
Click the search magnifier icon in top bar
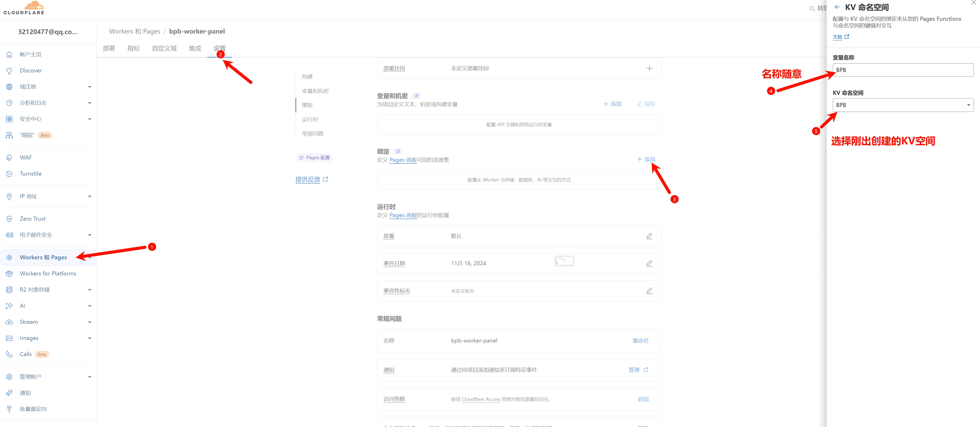pyautogui.click(x=812, y=8)
